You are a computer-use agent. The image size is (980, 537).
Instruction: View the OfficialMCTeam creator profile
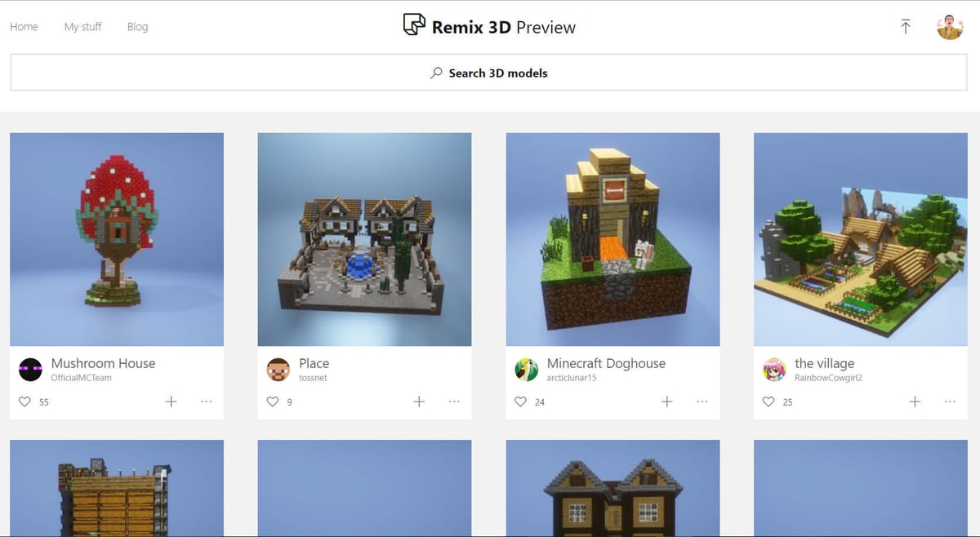pyautogui.click(x=81, y=378)
